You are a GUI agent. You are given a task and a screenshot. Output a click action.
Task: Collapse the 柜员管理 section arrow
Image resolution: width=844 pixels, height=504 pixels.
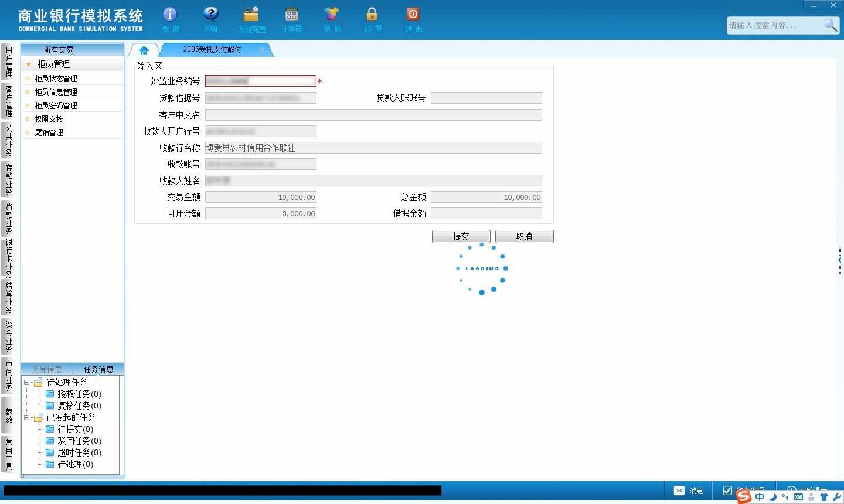pyautogui.click(x=28, y=64)
